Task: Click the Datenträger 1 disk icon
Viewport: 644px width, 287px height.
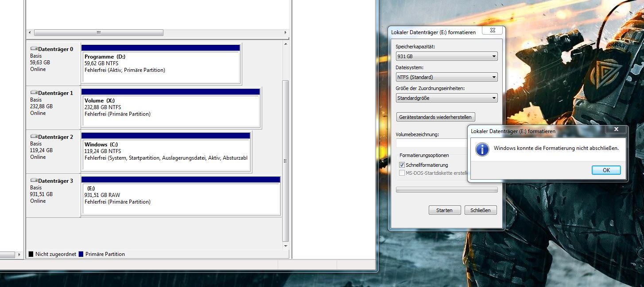Action: [x=34, y=93]
